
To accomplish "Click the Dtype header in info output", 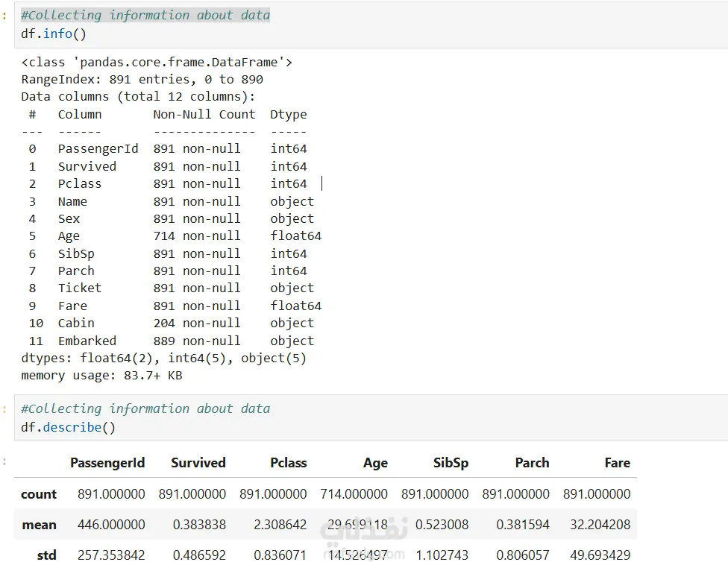I will pyautogui.click(x=289, y=115).
